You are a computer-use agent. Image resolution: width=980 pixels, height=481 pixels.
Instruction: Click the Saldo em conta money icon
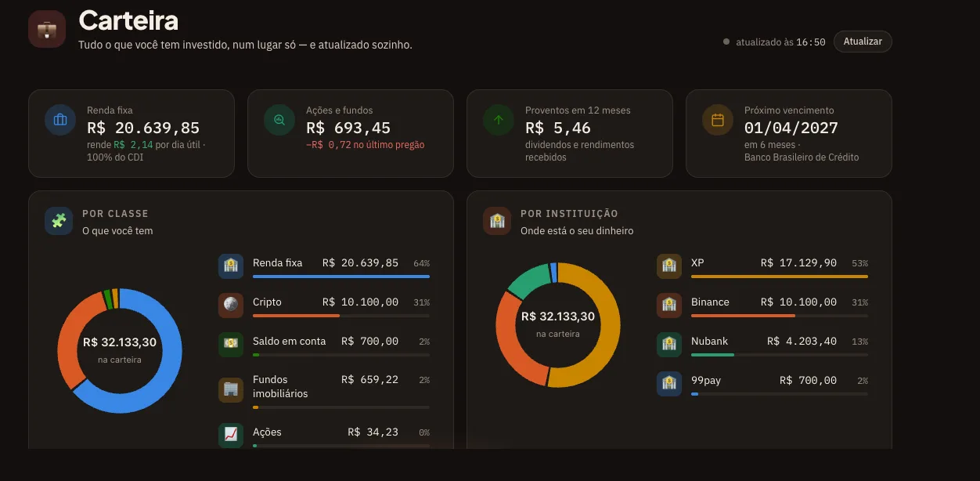231,345
